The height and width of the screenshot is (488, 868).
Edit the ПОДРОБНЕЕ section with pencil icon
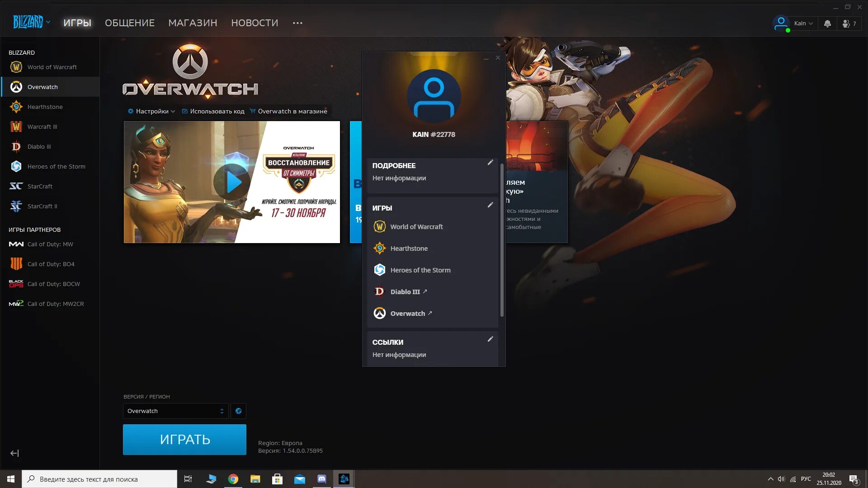point(490,163)
